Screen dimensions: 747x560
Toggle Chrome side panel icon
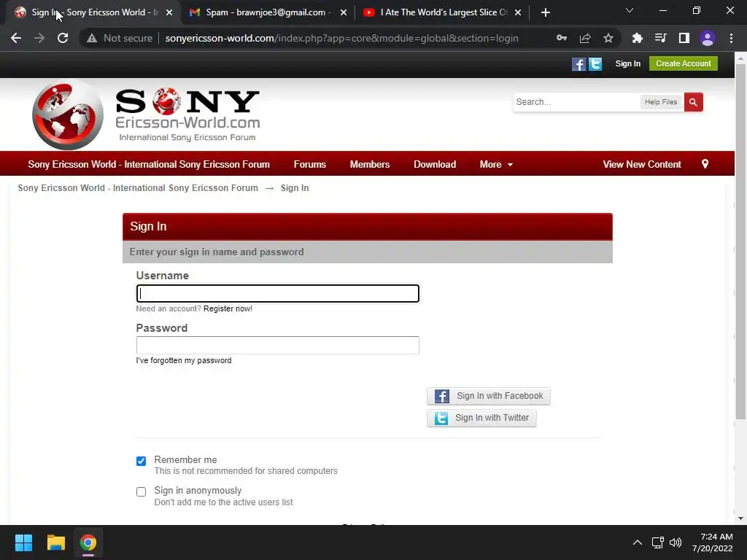tap(684, 38)
